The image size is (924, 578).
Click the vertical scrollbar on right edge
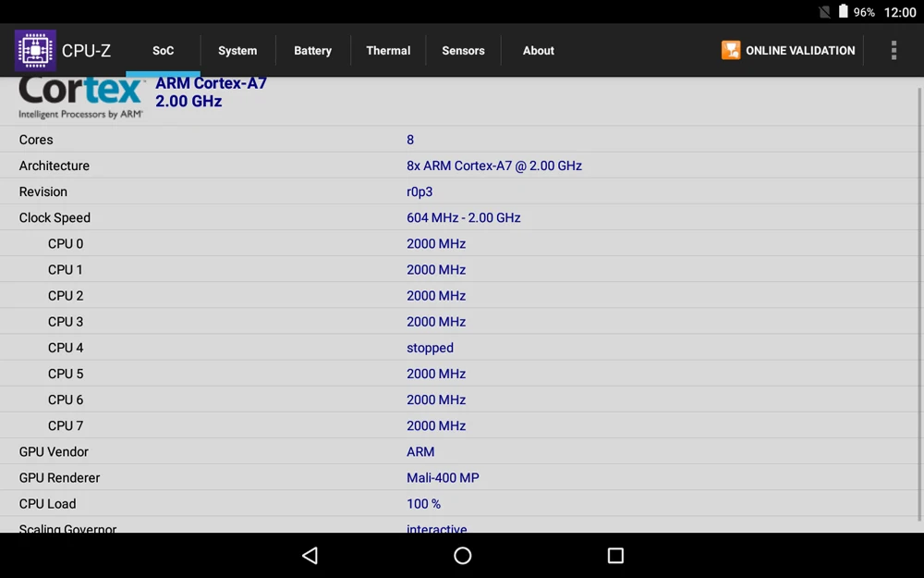point(919,303)
